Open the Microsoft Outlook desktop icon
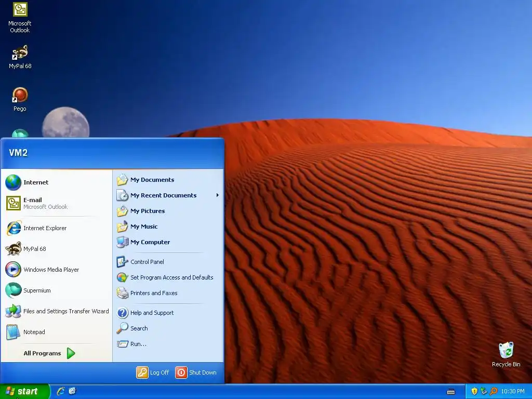Image resolution: width=532 pixels, height=399 pixels. tap(20, 17)
